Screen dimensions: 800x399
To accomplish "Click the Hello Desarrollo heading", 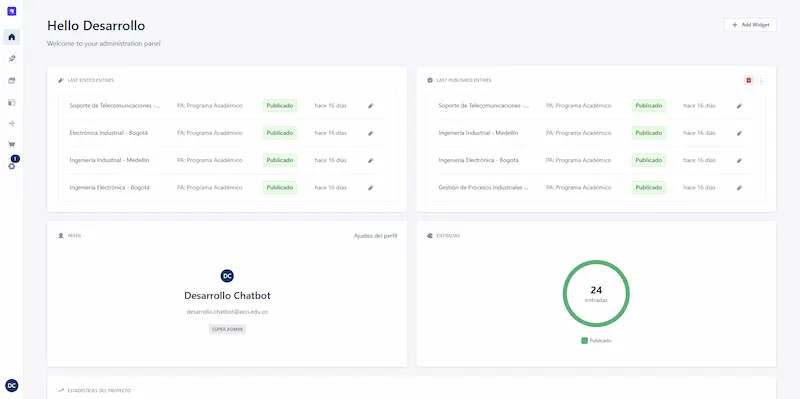I will tap(96, 26).
